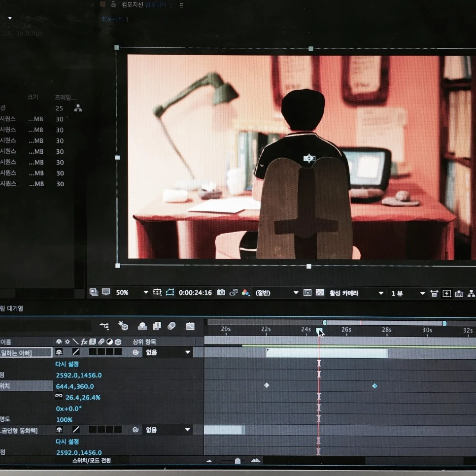This screenshot has width=476, height=476.
Task: Toggle the hide shy layers icon
Action: pyautogui.click(x=142, y=326)
